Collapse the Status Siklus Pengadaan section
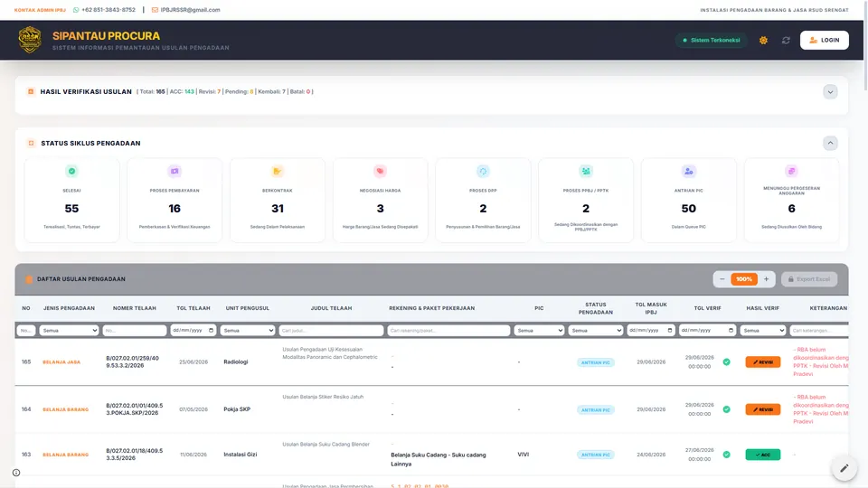868x488 pixels. [830, 144]
